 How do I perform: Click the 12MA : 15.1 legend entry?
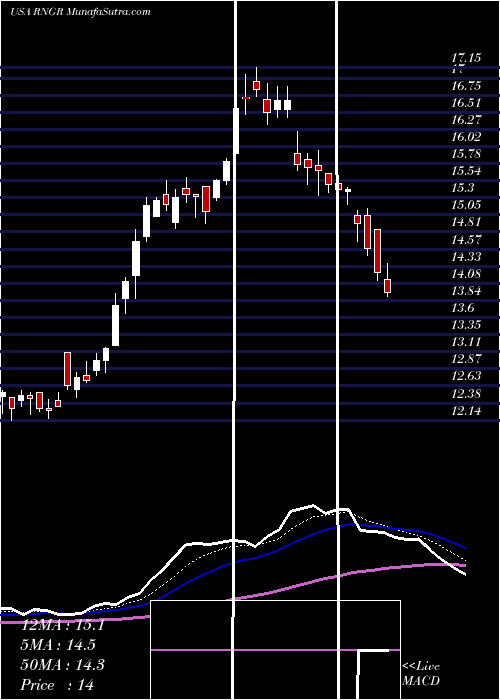coord(62,625)
